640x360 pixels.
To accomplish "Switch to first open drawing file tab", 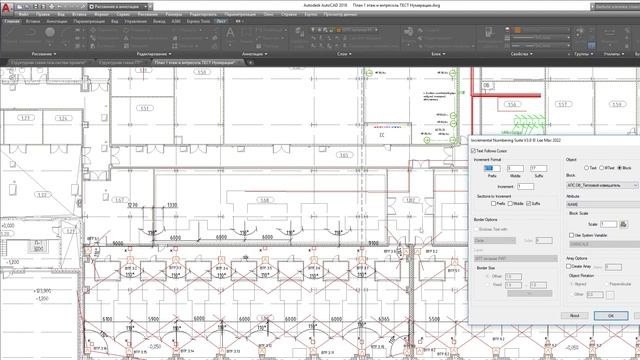I will tap(49, 62).
